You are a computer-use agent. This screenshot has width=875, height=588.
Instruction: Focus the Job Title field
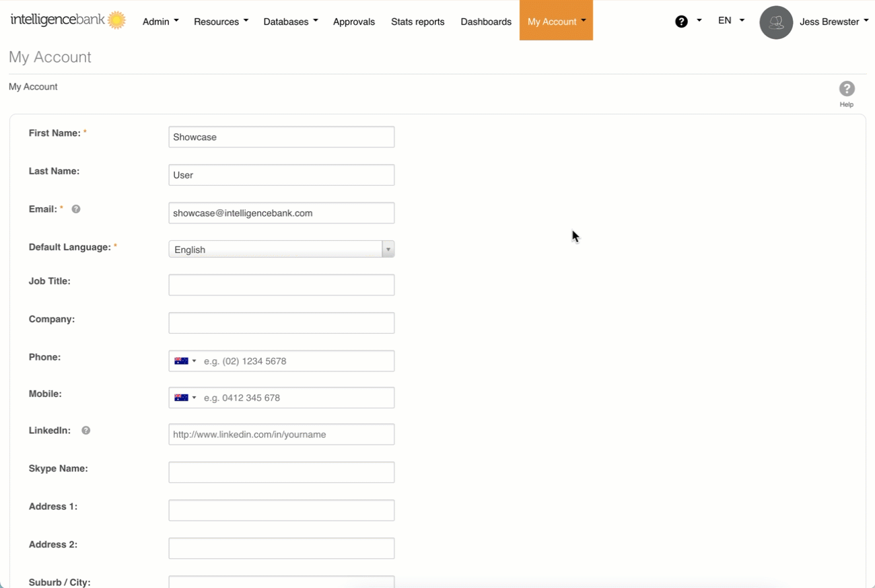coord(281,285)
